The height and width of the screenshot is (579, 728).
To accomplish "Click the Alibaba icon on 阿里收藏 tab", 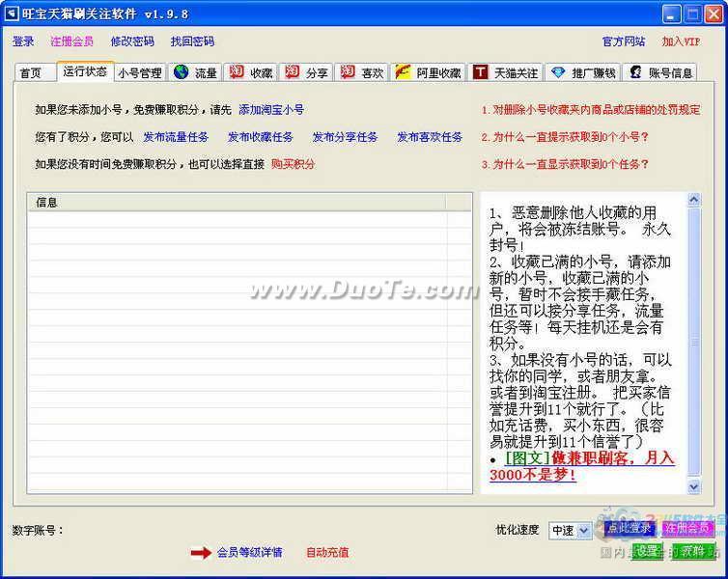I will point(403,72).
